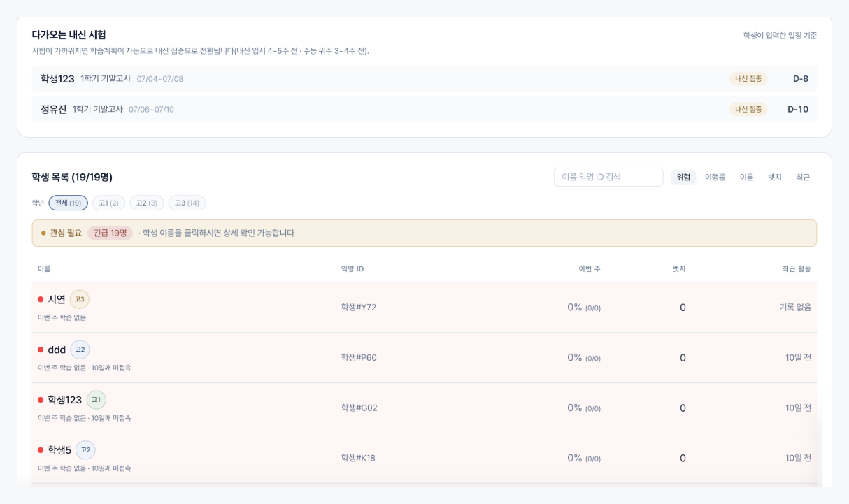Click the D-10 countdown label
This screenshot has width=849, height=504.
tap(798, 109)
